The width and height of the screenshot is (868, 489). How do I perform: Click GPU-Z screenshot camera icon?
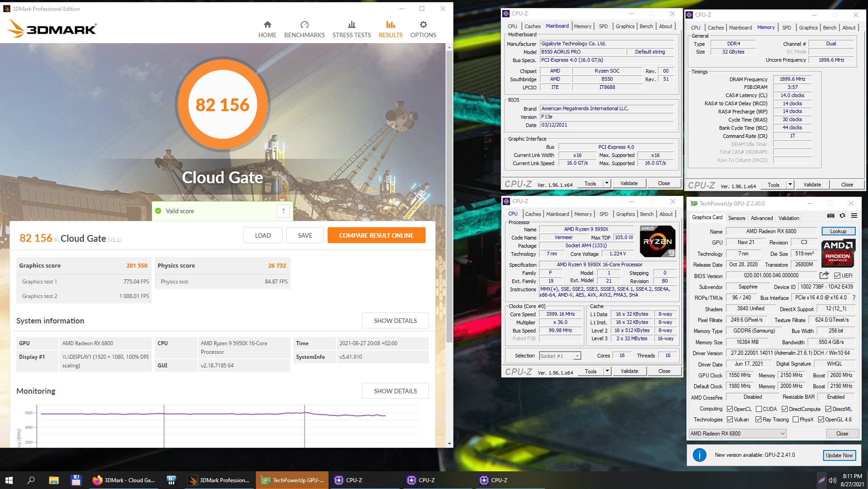[830, 216]
